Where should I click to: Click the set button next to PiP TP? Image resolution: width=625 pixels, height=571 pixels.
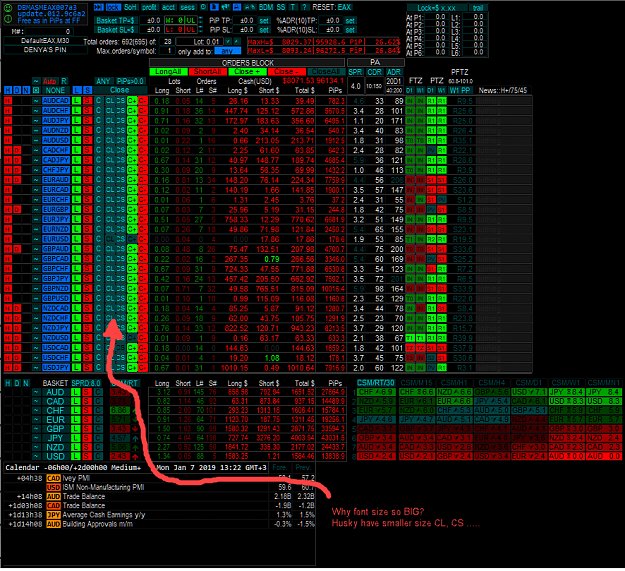pyautogui.click(x=264, y=20)
